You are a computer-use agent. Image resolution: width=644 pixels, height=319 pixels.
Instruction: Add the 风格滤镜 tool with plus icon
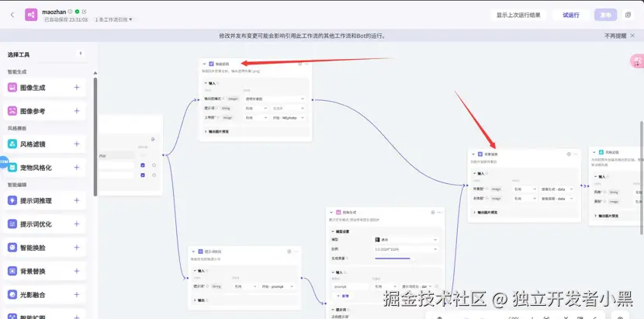click(x=77, y=144)
